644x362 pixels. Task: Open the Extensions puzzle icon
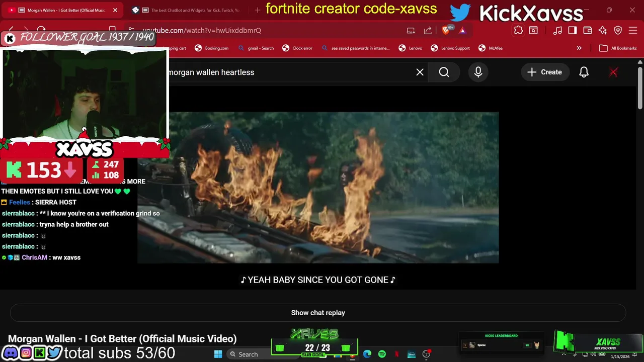518,30
